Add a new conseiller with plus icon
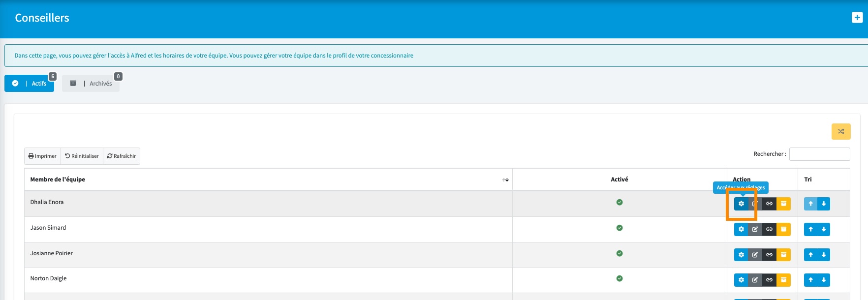Viewport: 868px width, 300px height. point(857,18)
